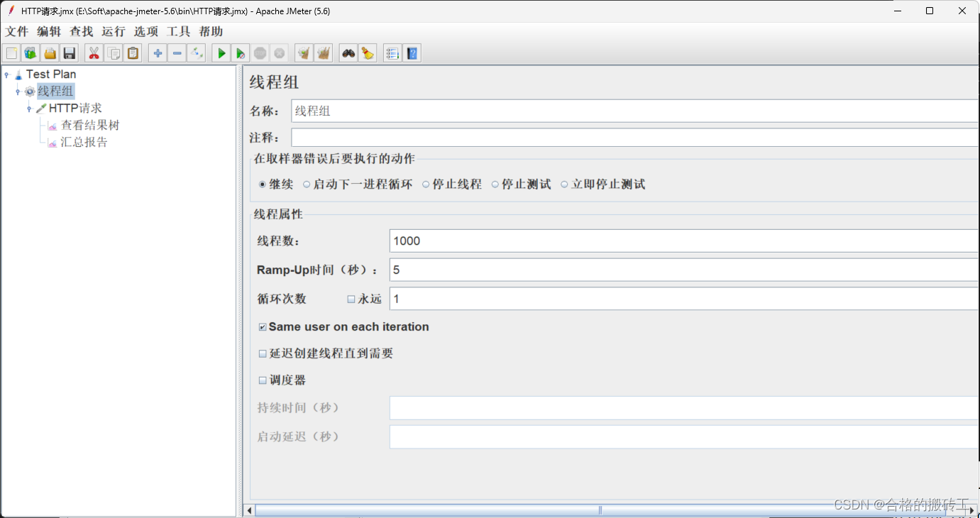Collapse the Test Plan tree node
The height and width of the screenshot is (518, 980).
[x=7, y=74]
